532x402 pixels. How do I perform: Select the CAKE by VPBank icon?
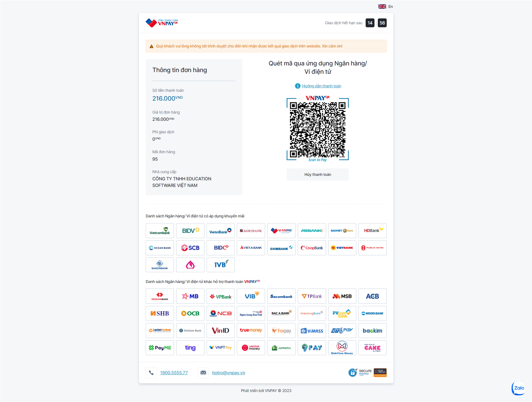pos(372,348)
